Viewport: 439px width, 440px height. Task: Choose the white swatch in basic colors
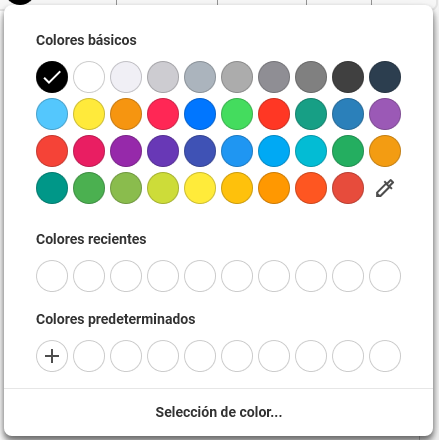pos(89,77)
